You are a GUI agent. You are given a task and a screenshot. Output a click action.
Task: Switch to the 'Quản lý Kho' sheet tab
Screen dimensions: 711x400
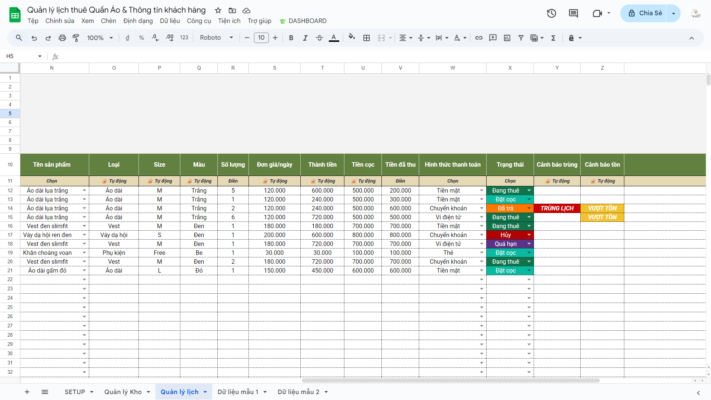(122, 392)
